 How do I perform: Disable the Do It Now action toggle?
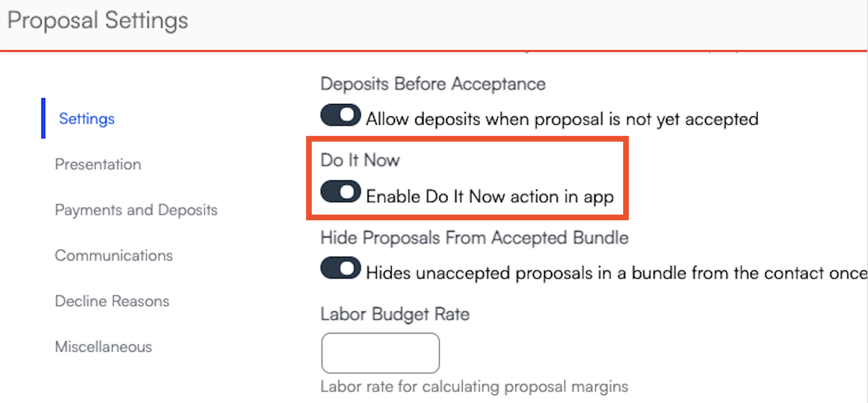340,192
